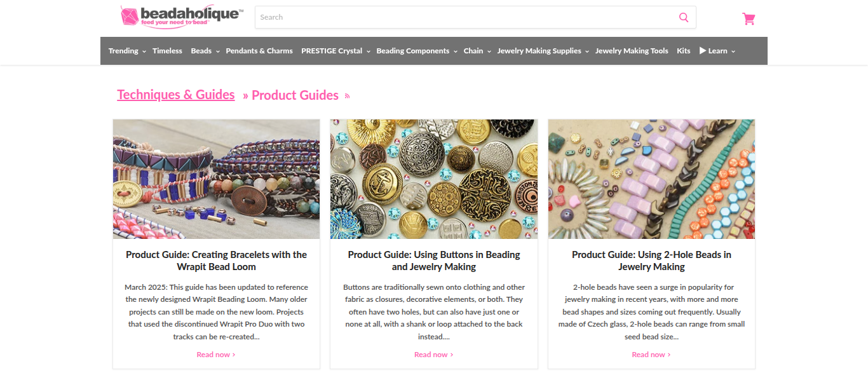
Task: Expand the Trending dropdown menu
Action: [127, 51]
